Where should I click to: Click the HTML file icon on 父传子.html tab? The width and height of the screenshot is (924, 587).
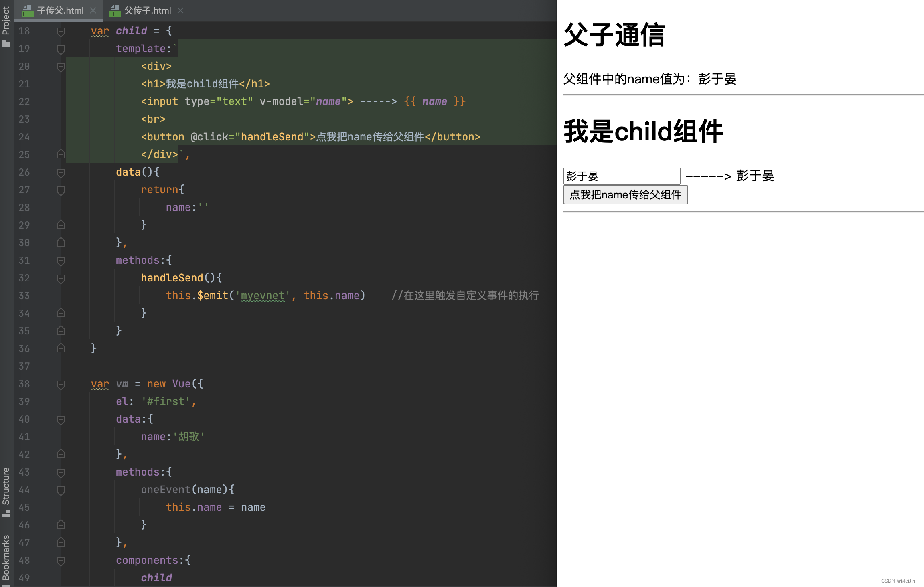click(115, 10)
